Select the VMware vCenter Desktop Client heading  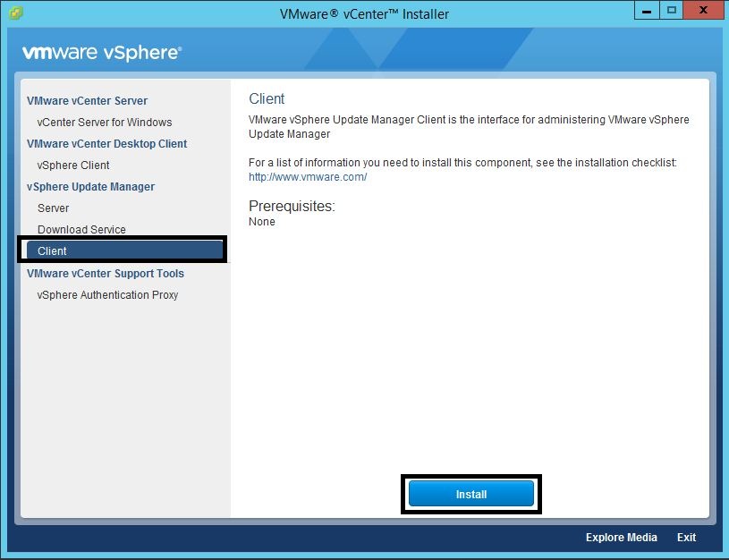coord(106,144)
